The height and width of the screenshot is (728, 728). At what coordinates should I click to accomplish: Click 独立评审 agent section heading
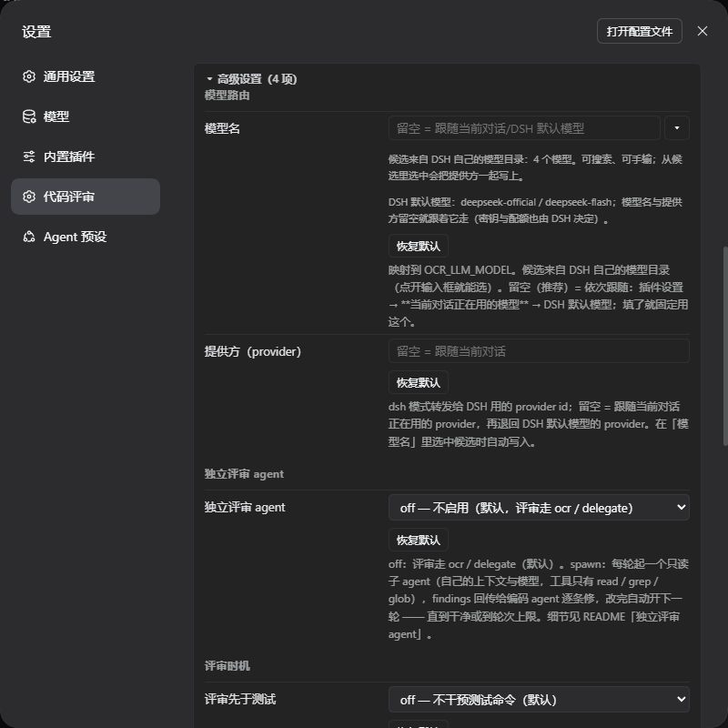tap(244, 474)
